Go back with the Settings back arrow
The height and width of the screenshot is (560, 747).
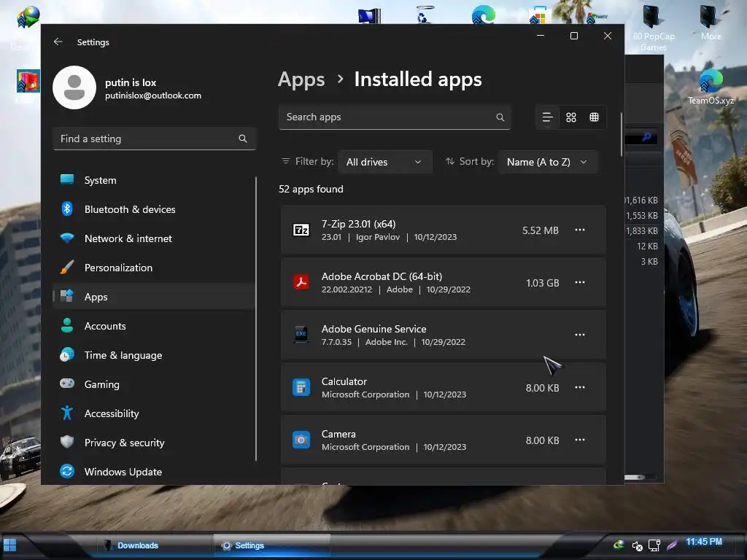(x=58, y=42)
